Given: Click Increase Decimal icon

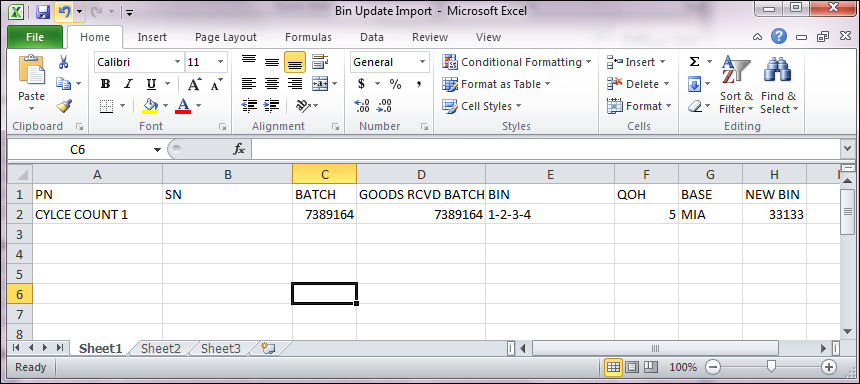Looking at the screenshot, I should pos(362,106).
